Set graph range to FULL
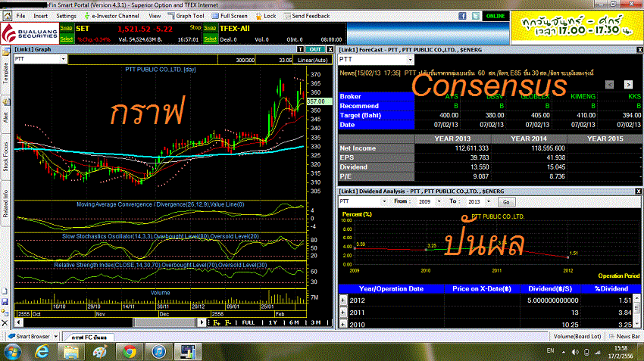 click(248, 323)
